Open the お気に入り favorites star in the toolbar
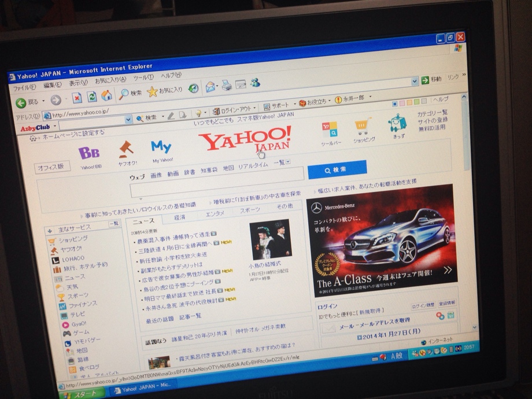 (x=152, y=91)
